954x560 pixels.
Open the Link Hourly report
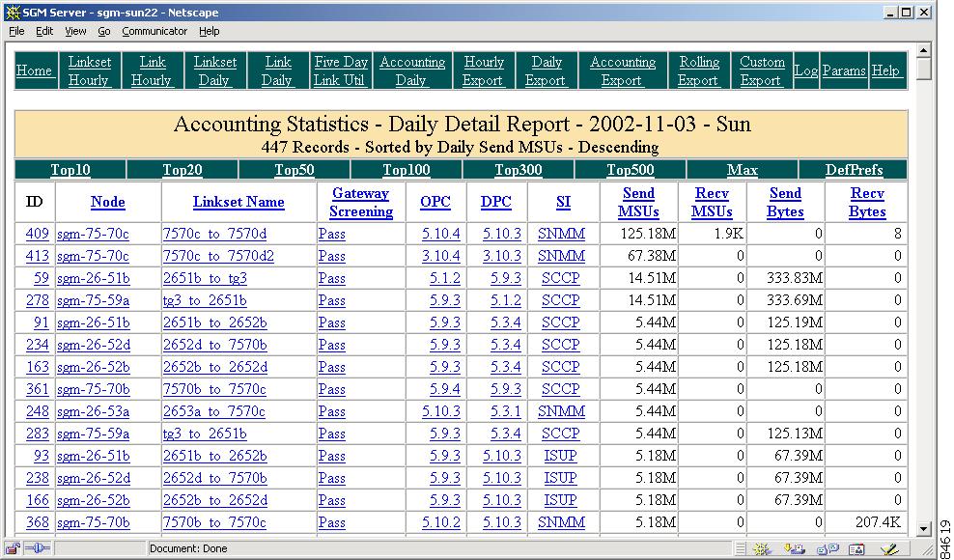(x=153, y=70)
